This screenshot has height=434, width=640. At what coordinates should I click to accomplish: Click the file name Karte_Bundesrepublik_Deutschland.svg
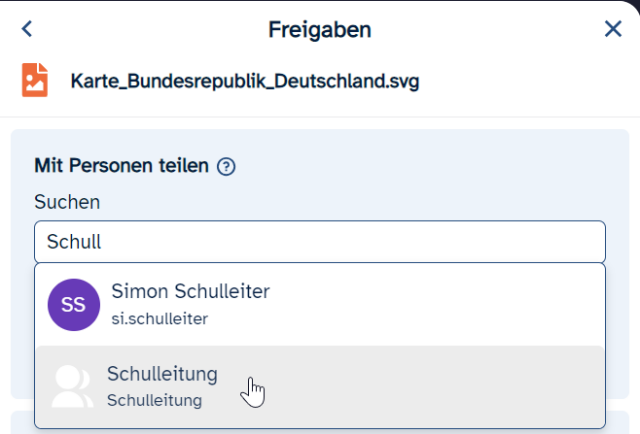pos(244,81)
